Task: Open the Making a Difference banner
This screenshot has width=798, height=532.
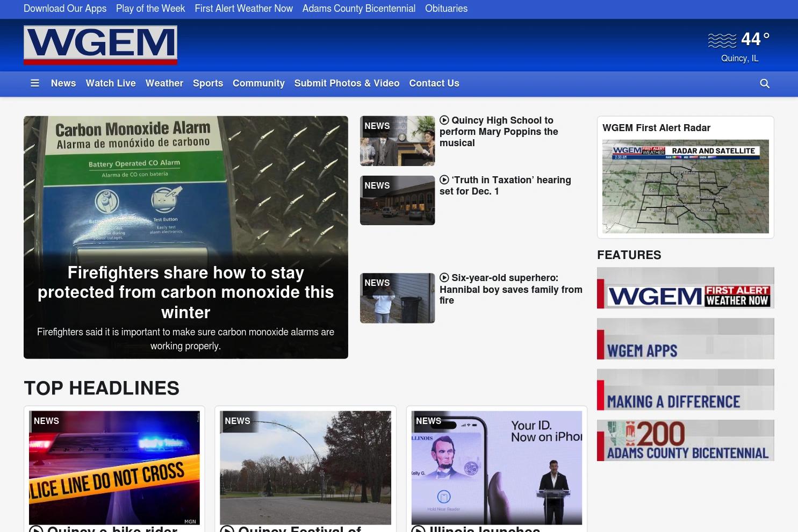Action: click(x=686, y=390)
